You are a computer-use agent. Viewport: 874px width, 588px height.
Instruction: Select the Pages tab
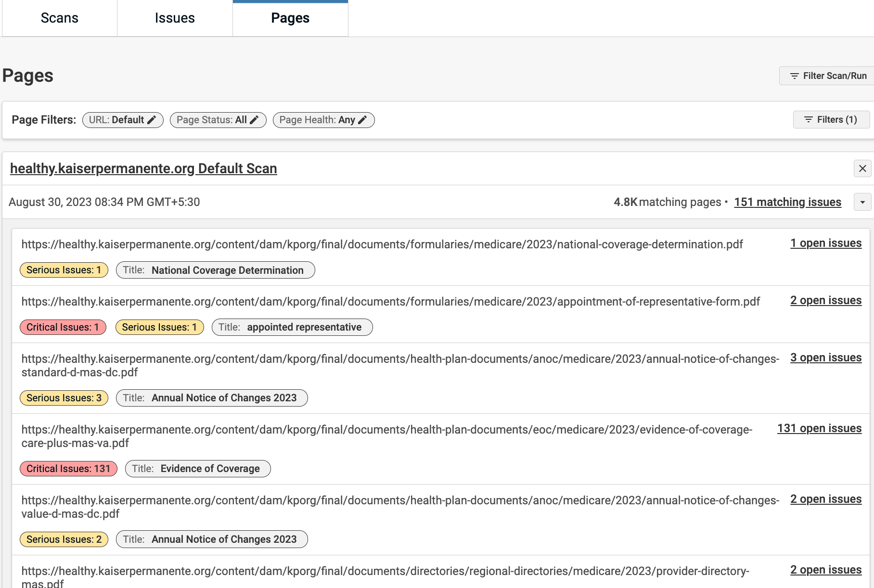tap(290, 18)
